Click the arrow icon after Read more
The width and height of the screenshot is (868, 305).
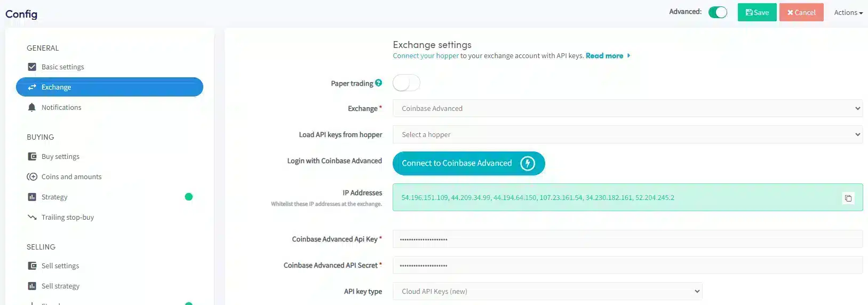click(x=628, y=55)
